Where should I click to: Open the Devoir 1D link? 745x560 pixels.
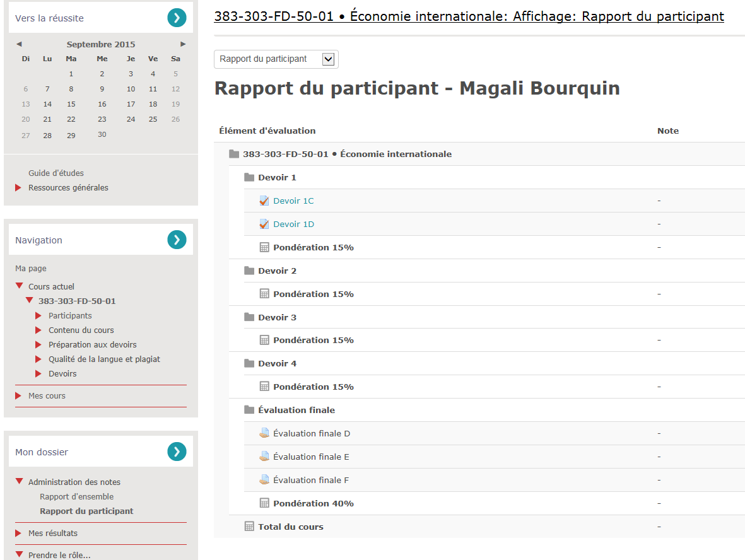[x=293, y=224]
